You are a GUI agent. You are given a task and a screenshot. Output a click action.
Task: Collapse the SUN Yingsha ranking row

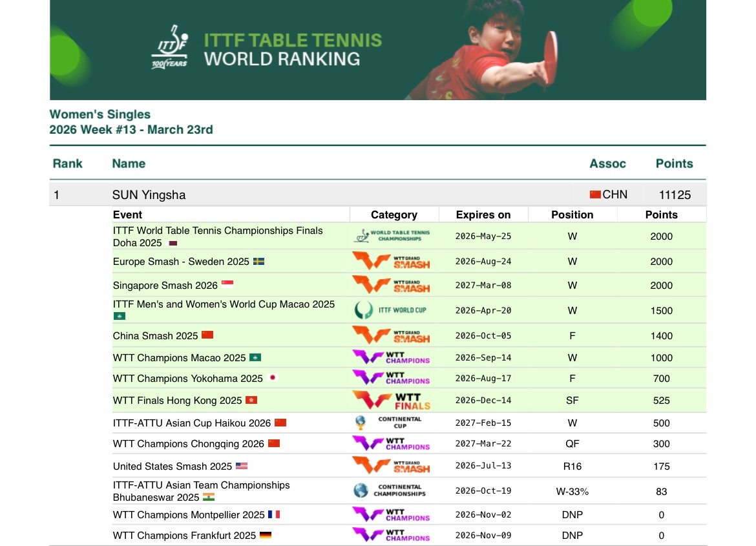tap(377, 194)
